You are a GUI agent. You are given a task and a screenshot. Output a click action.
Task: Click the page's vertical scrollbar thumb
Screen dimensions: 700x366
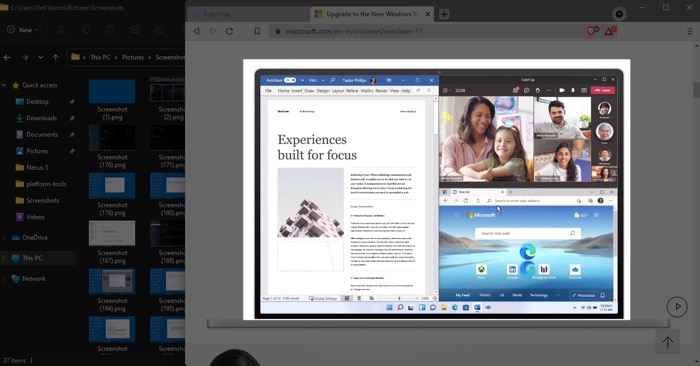pyautogui.click(x=696, y=89)
